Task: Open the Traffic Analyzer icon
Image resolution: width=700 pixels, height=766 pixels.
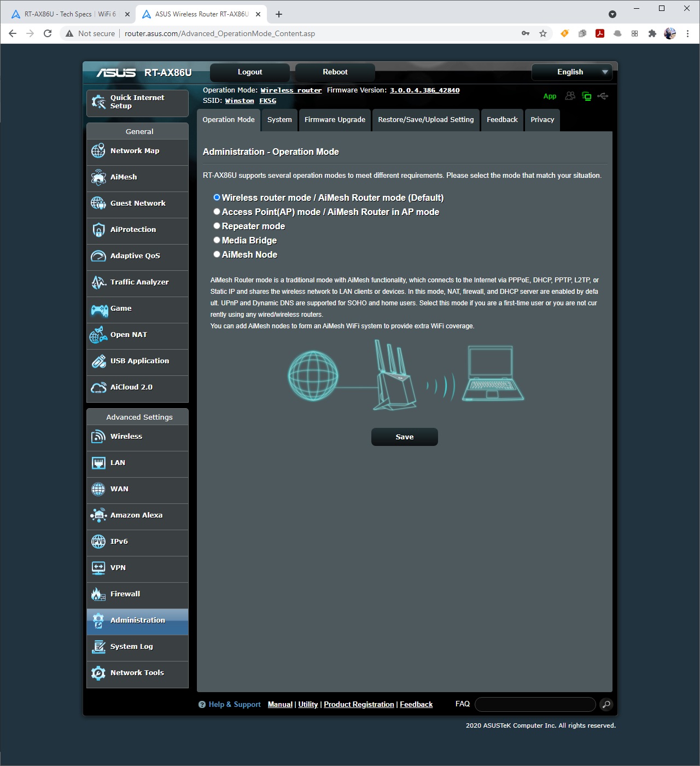Action: pos(98,282)
